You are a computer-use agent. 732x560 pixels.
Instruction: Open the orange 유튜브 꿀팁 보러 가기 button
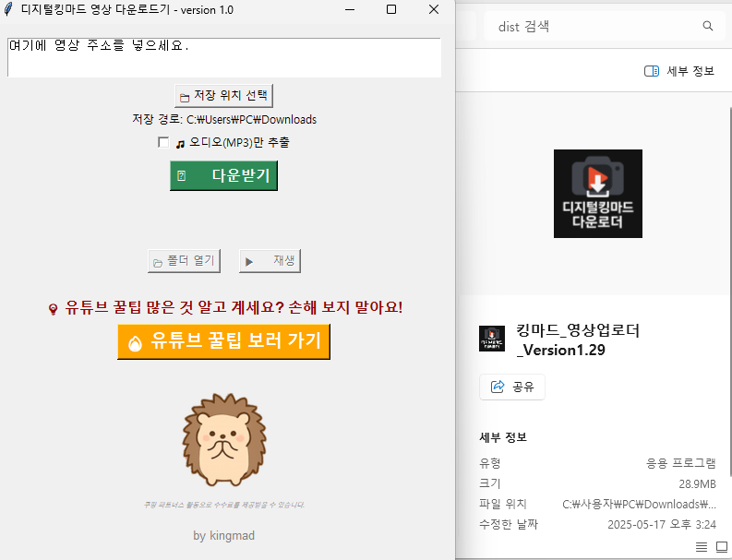(223, 341)
